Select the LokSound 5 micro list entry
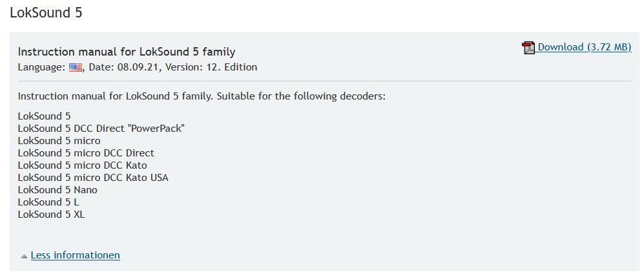 pyautogui.click(x=59, y=141)
